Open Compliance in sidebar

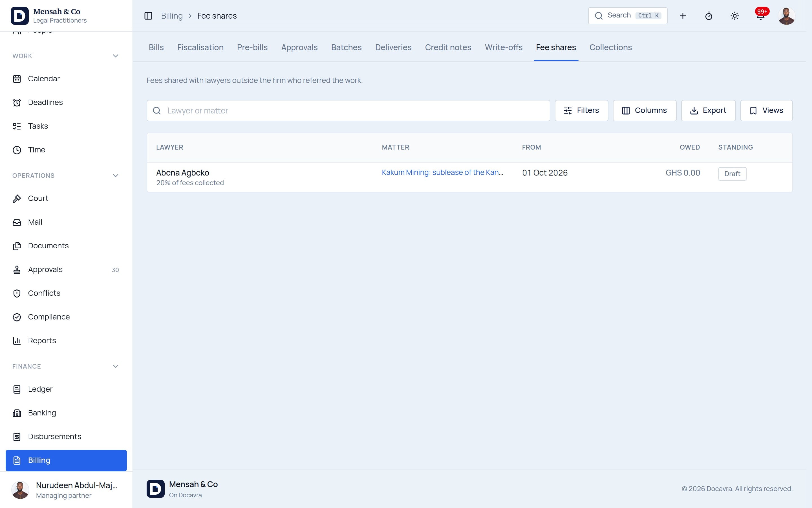66,317
